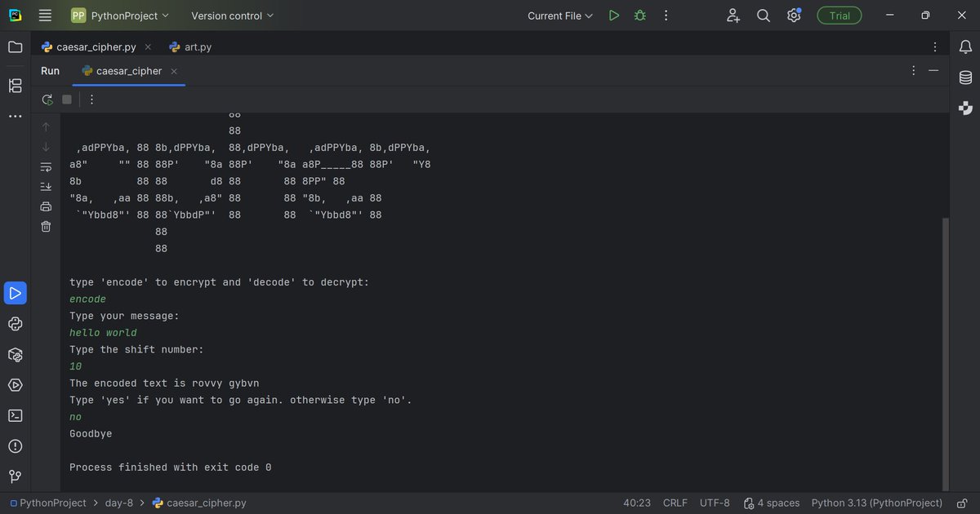This screenshot has width=980, height=514.
Task: Open the Project tool window
Action: point(15,47)
